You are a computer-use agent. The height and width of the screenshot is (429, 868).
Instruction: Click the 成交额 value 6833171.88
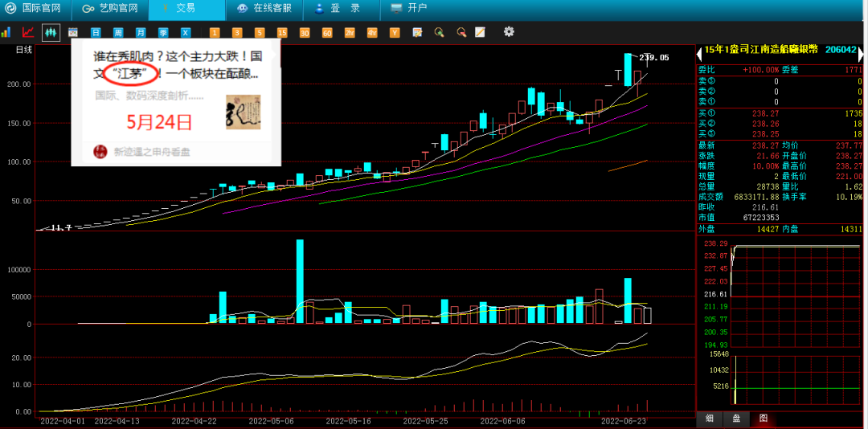coord(755,197)
